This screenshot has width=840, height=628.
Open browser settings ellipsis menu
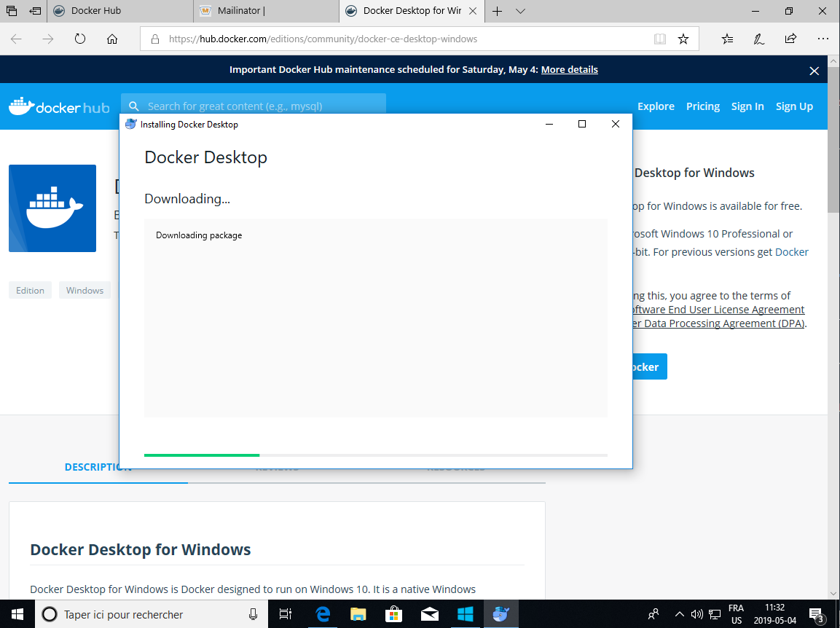click(x=823, y=39)
